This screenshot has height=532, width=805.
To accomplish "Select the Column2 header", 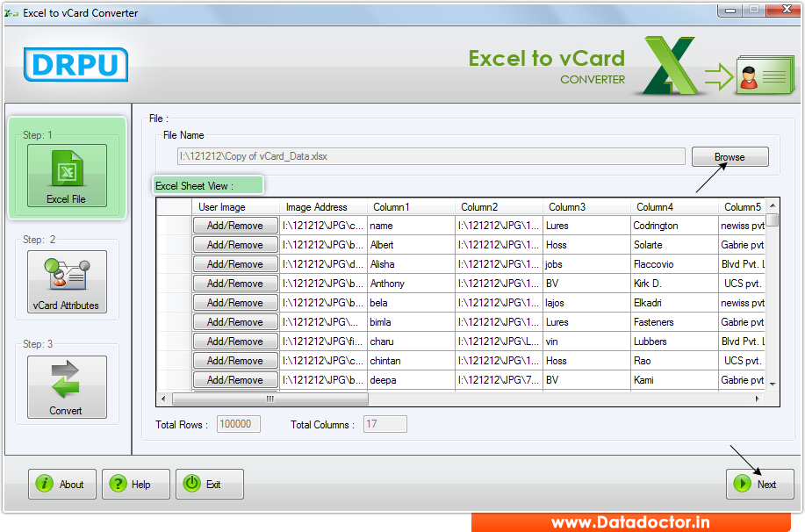I will click(499, 207).
